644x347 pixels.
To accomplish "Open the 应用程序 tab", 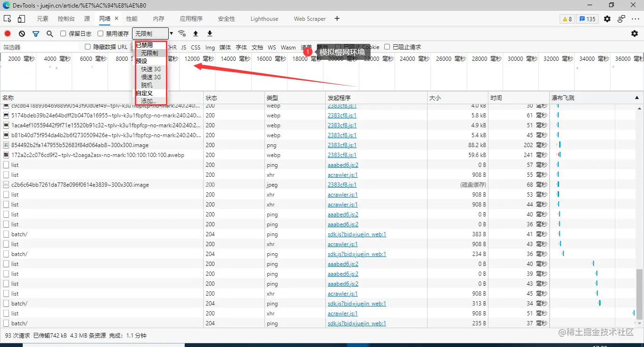I will coord(191,19).
